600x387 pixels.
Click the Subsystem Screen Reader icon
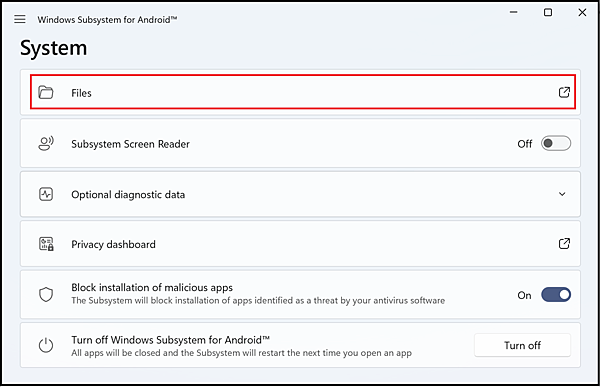46,144
